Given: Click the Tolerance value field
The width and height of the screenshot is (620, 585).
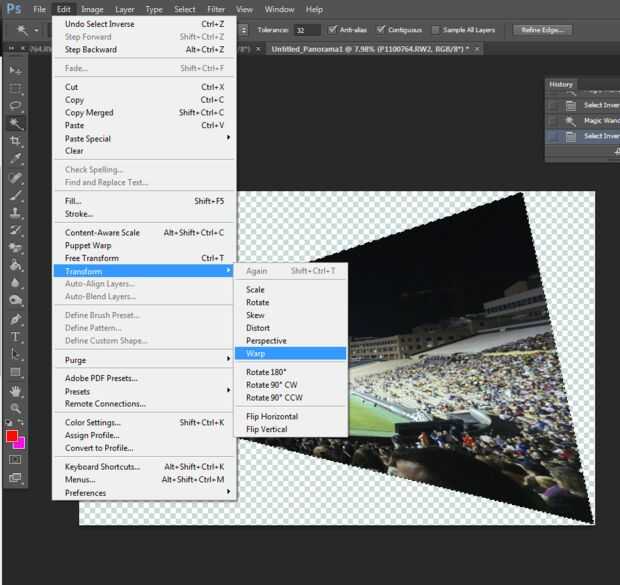Looking at the screenshot, I should coord(307,30).
